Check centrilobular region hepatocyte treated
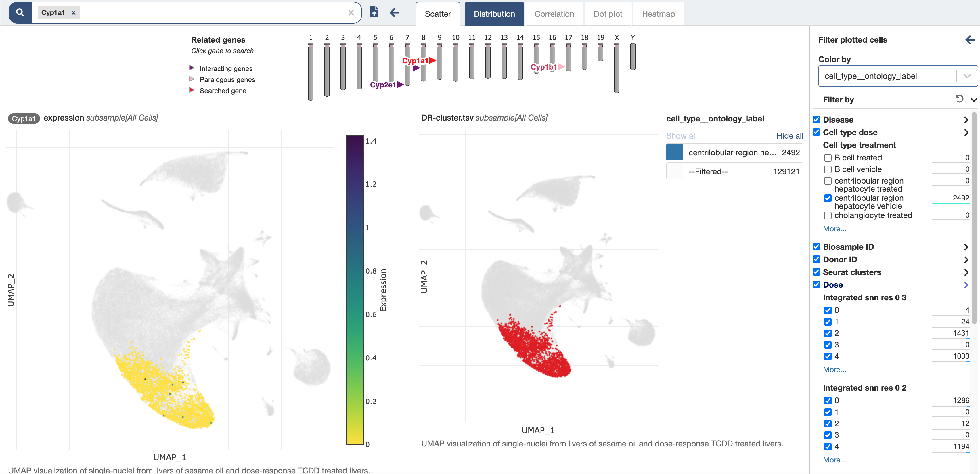This screenshot has width=980, height=474. pyautogui.click(x=827, y=181)
